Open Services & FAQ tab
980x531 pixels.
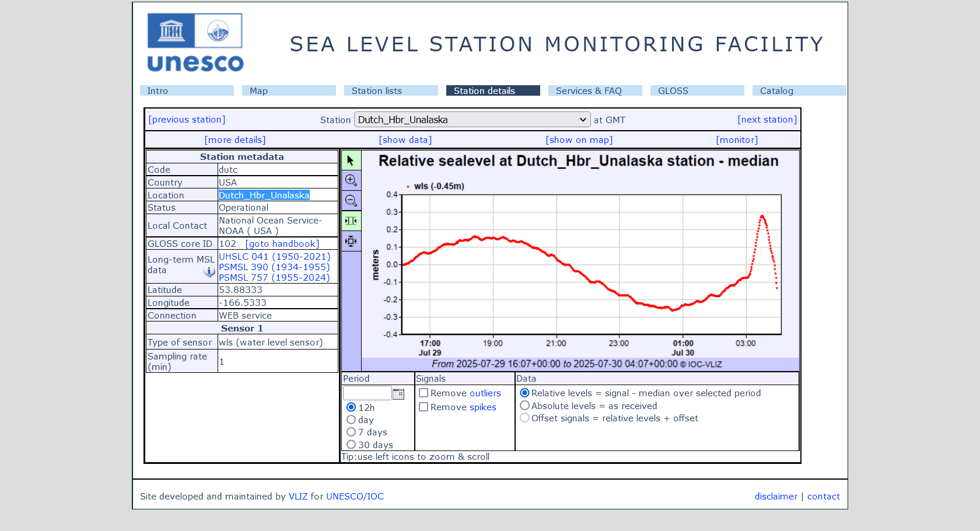(x=595, y=90)
